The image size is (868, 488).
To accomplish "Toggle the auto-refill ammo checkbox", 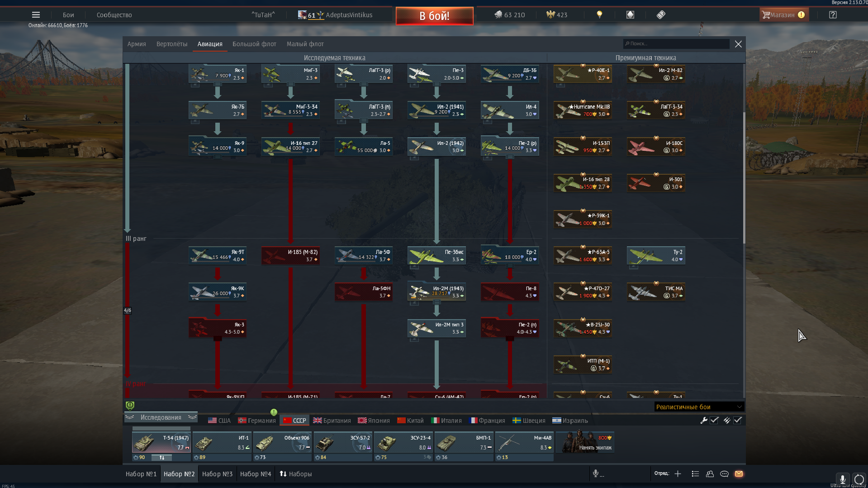I will point(738,421).
